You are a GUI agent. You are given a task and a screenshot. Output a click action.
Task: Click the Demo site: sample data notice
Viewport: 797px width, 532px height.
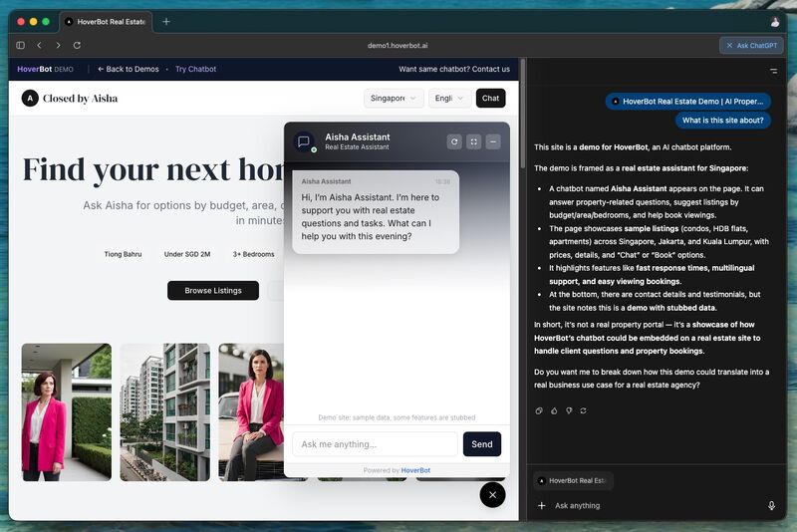point(397,417)
